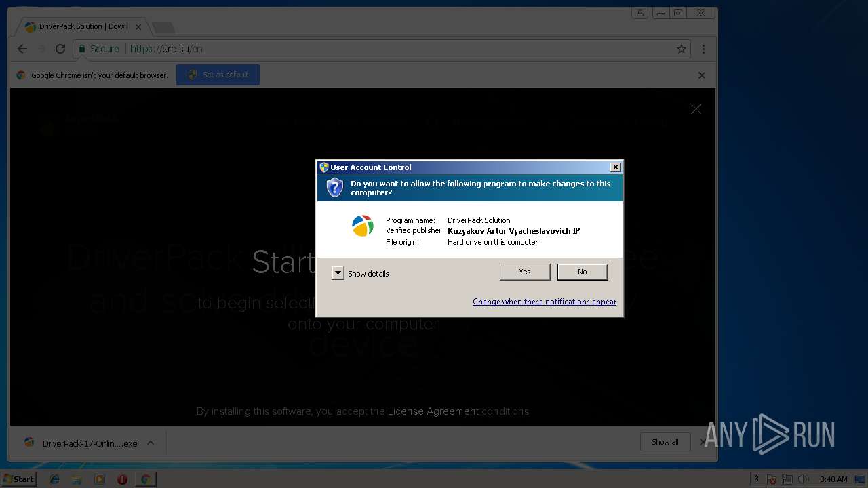Open the Windows Start menu
The height and width of the screenshot is (488, 868).
18,479
